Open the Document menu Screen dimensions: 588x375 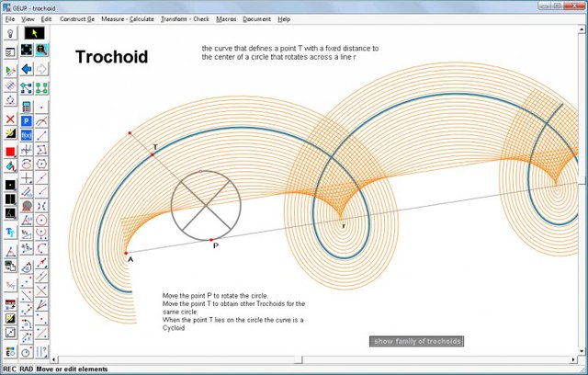coord(256,19)
